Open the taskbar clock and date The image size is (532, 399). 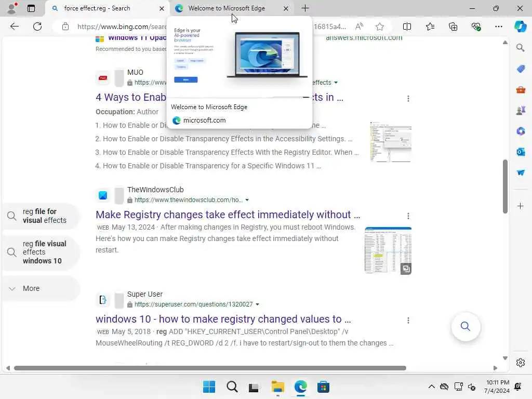pos(497,387)
